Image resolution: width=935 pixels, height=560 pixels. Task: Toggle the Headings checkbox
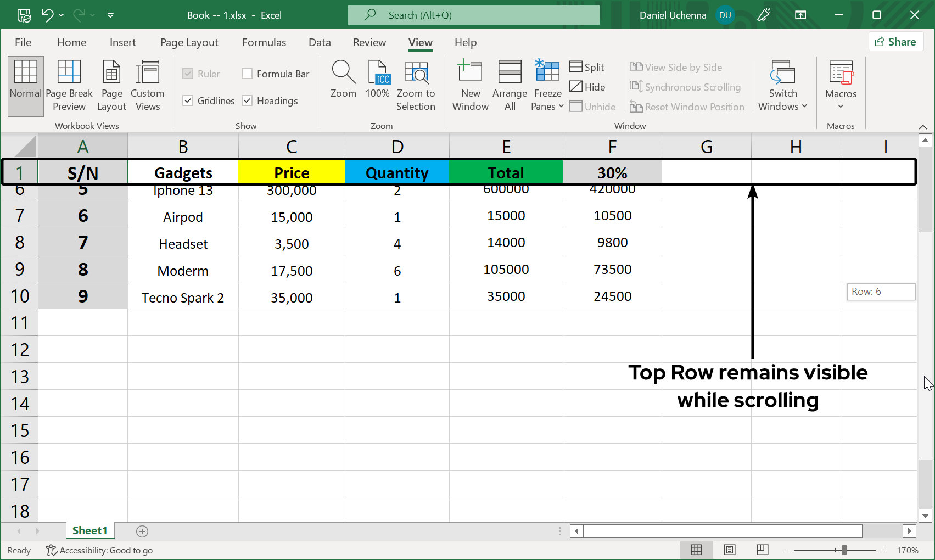pos(247,100)
